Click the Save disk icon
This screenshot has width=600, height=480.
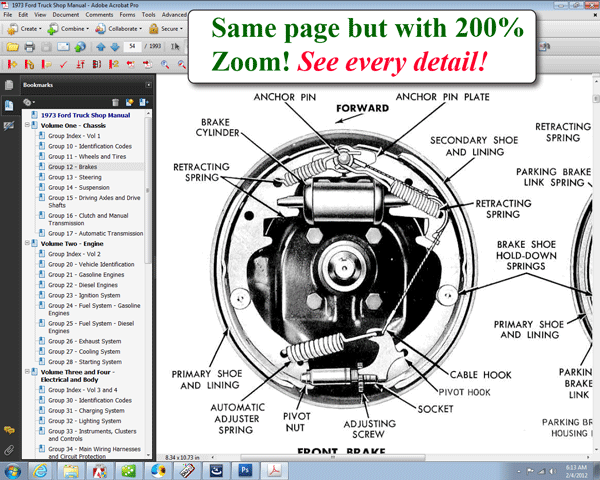point(46,47)
